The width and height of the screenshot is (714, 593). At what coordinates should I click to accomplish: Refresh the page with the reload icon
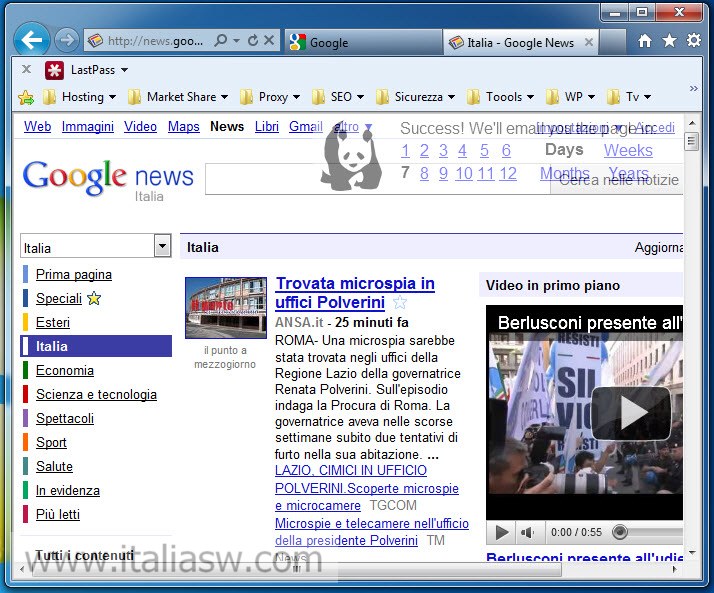point(253,41)
